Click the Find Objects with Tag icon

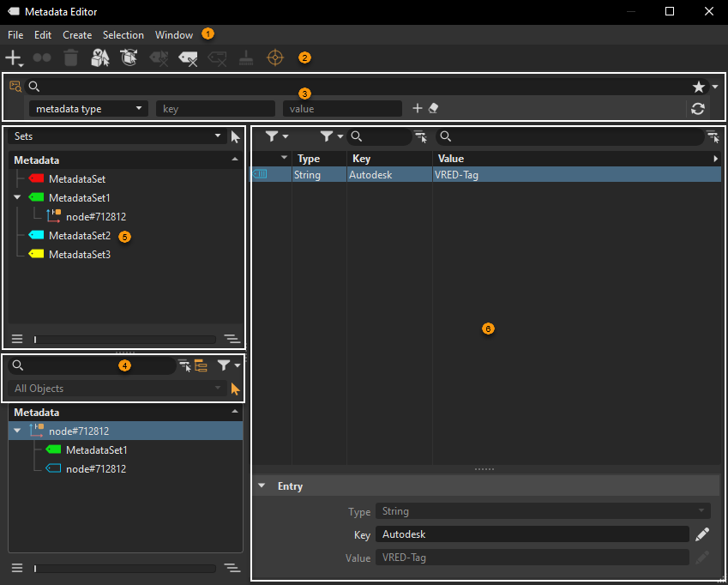100,57
